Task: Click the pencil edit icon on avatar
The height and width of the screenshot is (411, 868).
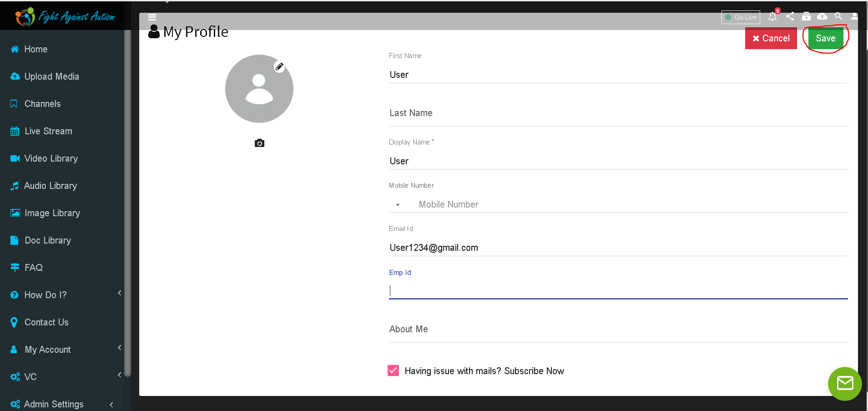Action: point(279,66)
